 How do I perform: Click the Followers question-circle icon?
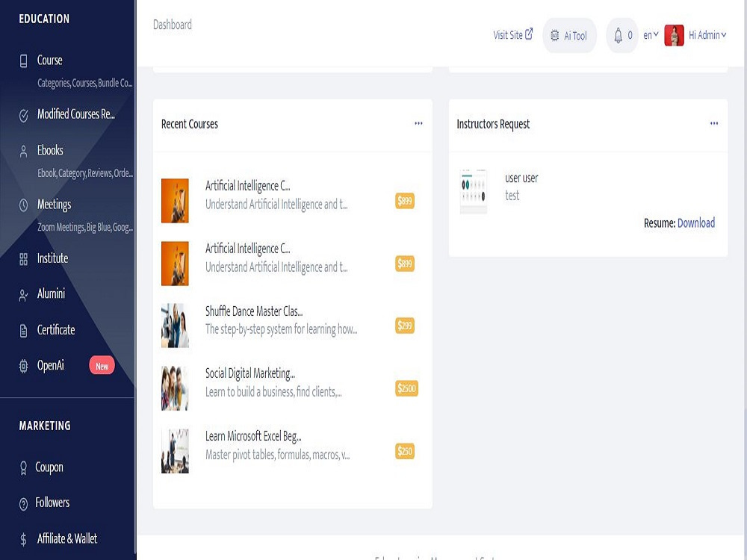pyautogui.click(x=23, y=504)
